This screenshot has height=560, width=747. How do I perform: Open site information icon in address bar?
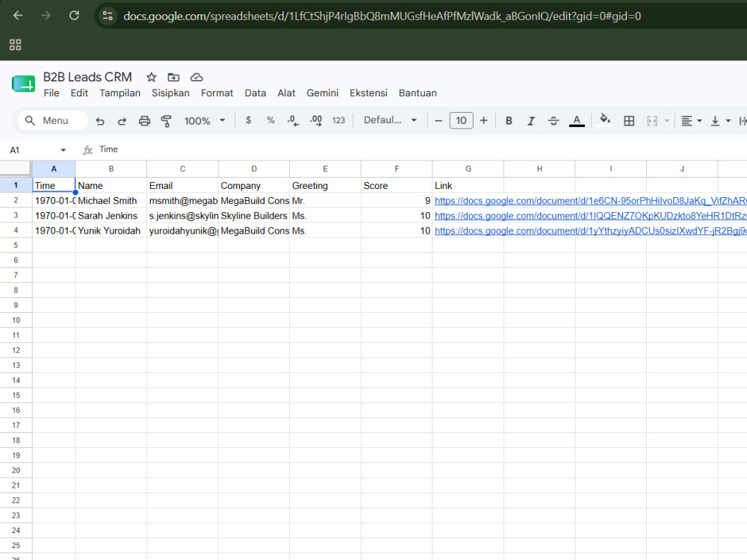tap(108, 16)
